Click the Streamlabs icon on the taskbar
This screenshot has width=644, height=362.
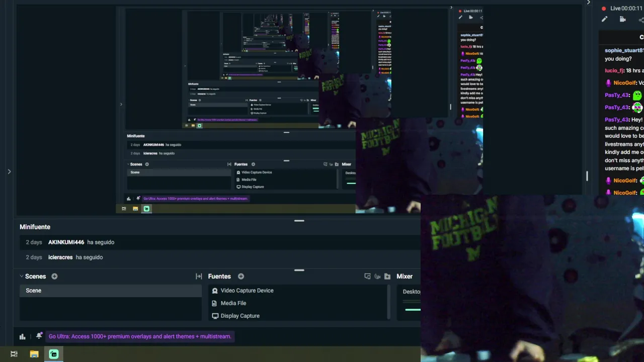click(x=54, y=354)
